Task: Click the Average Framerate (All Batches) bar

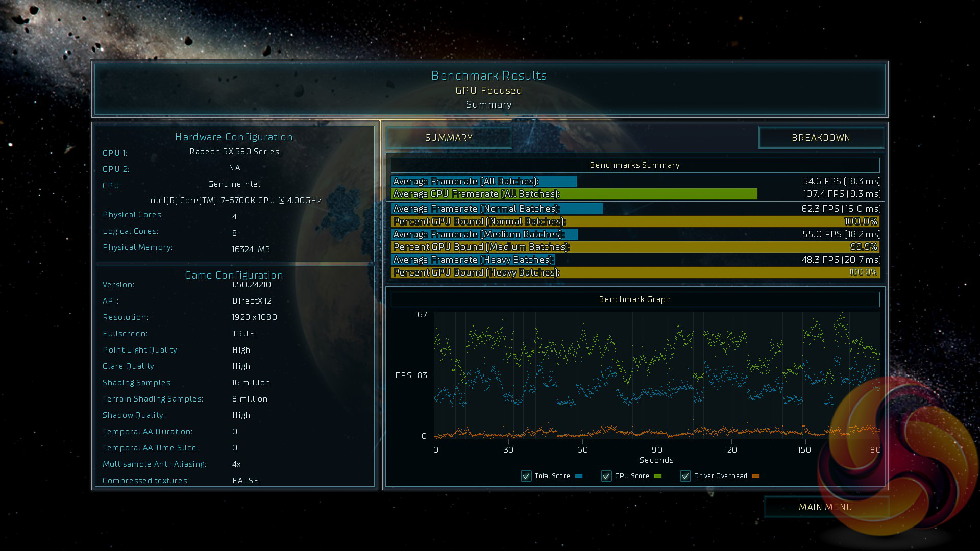Action: (x=483, y=181)
